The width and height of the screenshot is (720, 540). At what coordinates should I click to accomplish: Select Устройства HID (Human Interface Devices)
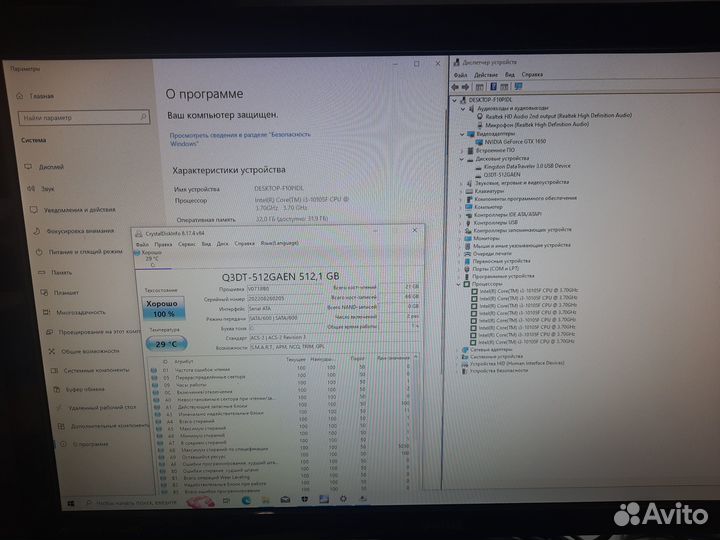click(x=517, y=363)
